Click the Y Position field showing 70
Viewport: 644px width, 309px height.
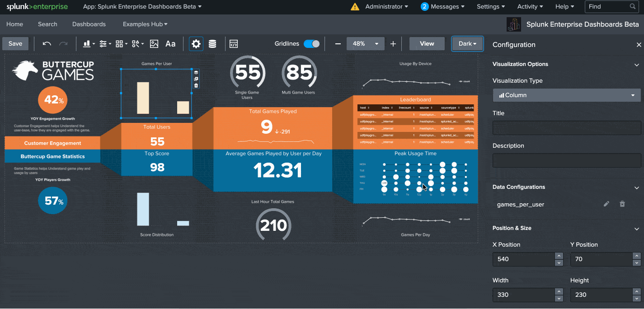tap(602, 259)
